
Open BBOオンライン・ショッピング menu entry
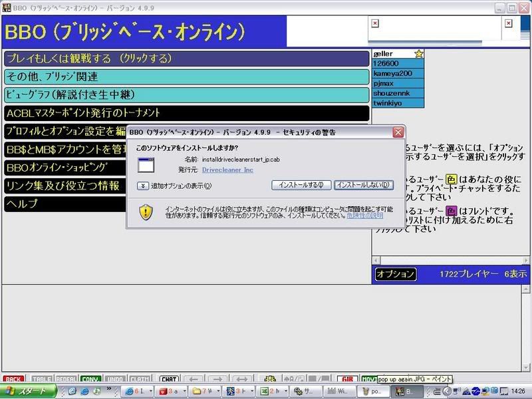(65, 168)
